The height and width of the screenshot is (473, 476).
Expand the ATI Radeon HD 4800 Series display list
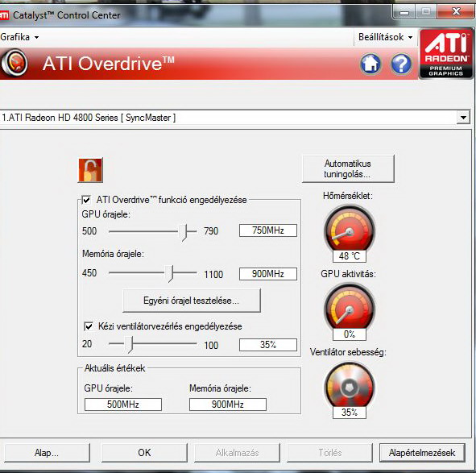[463, 118]
